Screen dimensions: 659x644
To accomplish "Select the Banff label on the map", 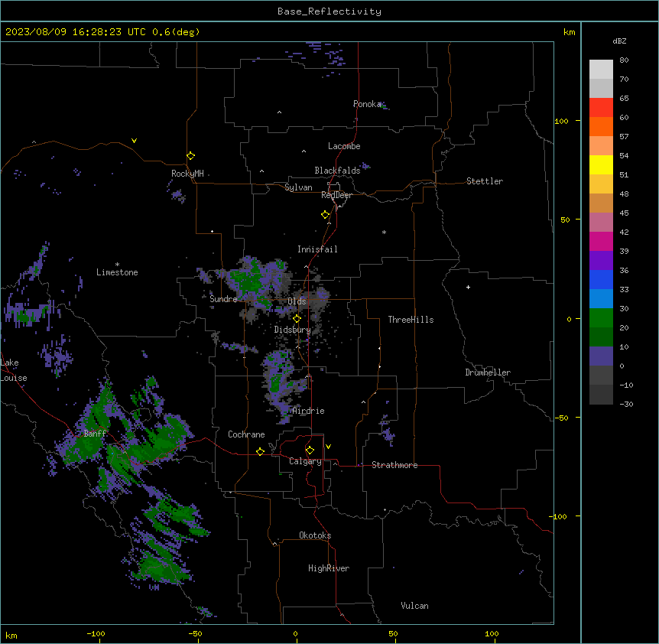I will coord(95,434).
